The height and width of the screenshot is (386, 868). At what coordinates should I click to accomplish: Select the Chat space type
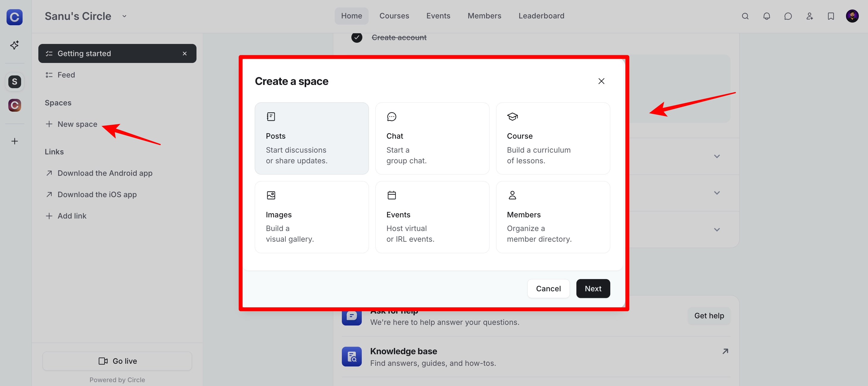[x=432, y=138]
